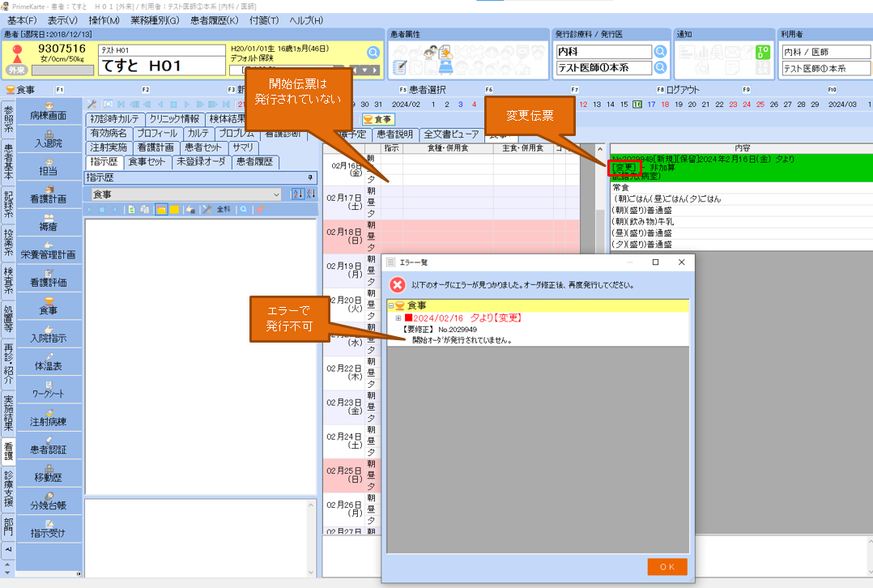This screenshot has height=588, width=873.
Task: Toggle the pin on 指示歴 panel header
Action: pyautogui.click(x=310, y=177)
